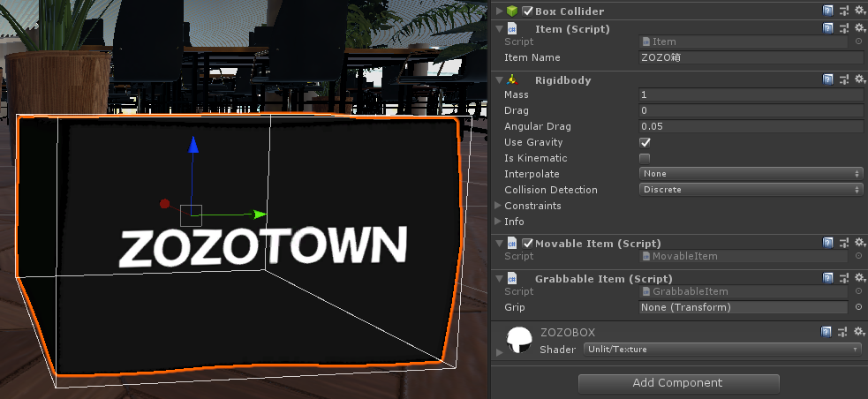This screenshot has width=868, height=399.
Task: Click the gizmo center square handle
Action: 191,215
